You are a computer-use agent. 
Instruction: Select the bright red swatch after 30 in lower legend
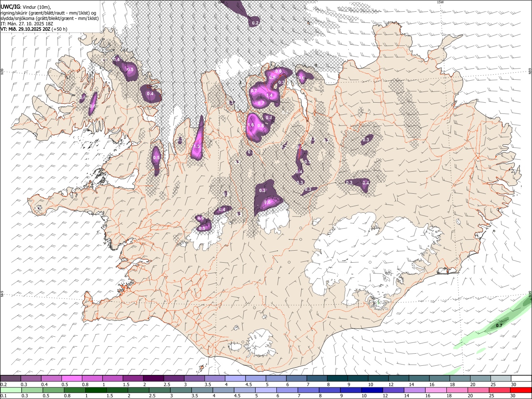[520, 390]
